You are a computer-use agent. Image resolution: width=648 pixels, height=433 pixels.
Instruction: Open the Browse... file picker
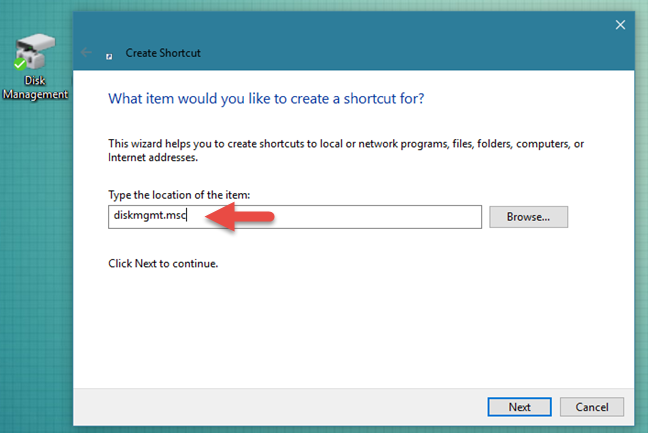(x=528, y=217)
